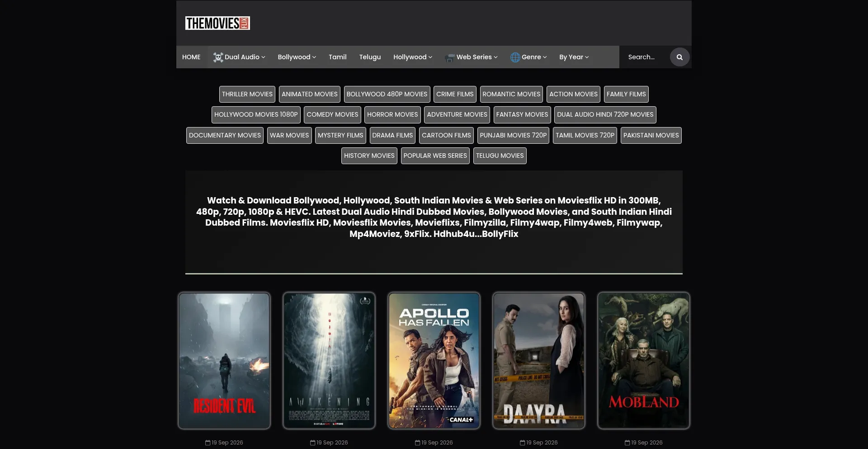Click the calendar icon under Resident Evil poster

(x=208, y=443)
